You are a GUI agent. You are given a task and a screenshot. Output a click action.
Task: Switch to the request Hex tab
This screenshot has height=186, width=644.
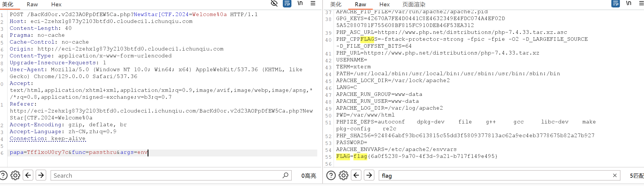point(56,5)
